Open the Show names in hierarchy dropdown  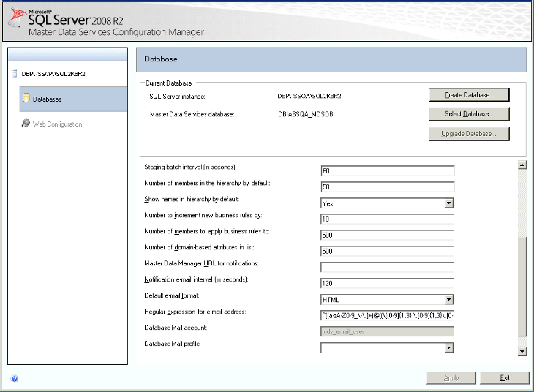449,203
